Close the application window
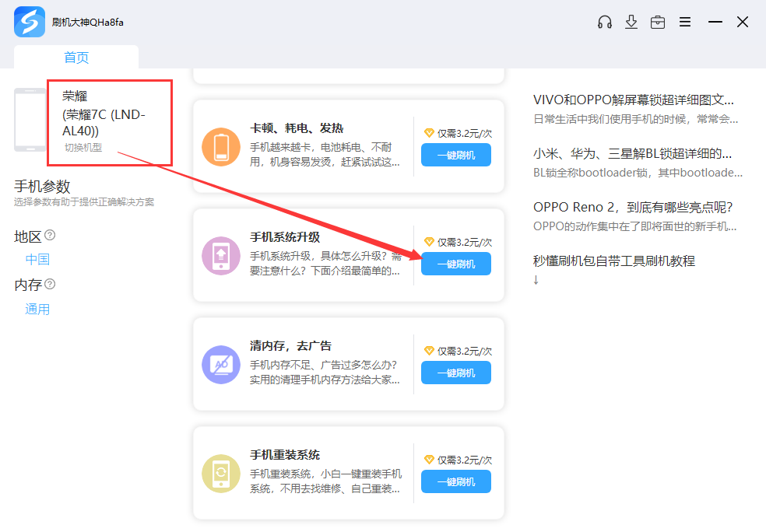 (x=743, y=22)
